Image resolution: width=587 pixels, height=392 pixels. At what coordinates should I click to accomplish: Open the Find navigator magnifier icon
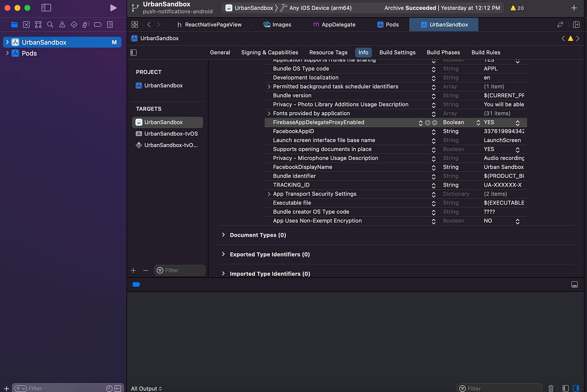pyautogui.click(x=50, y=25)
